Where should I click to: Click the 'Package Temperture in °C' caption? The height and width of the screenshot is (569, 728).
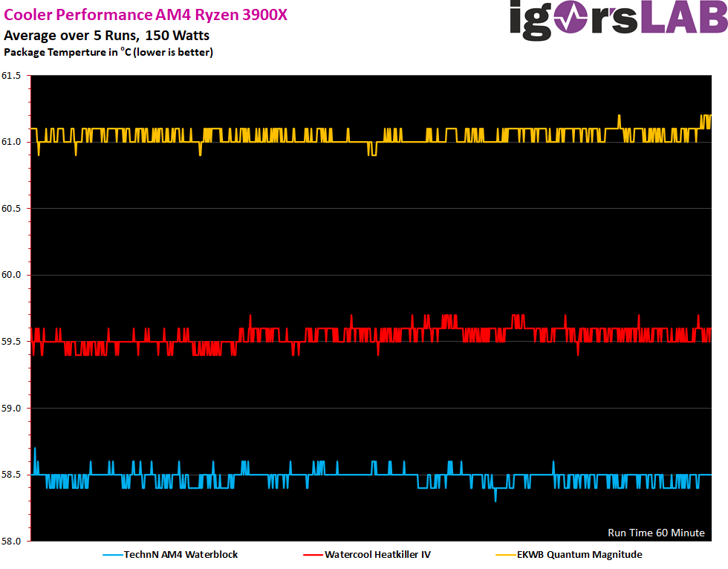click(108, 52)
